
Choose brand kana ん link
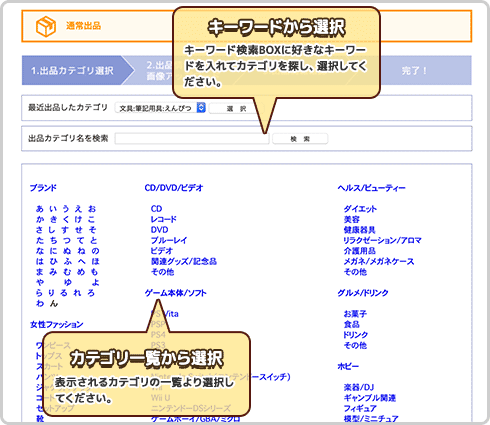point(54,303)
